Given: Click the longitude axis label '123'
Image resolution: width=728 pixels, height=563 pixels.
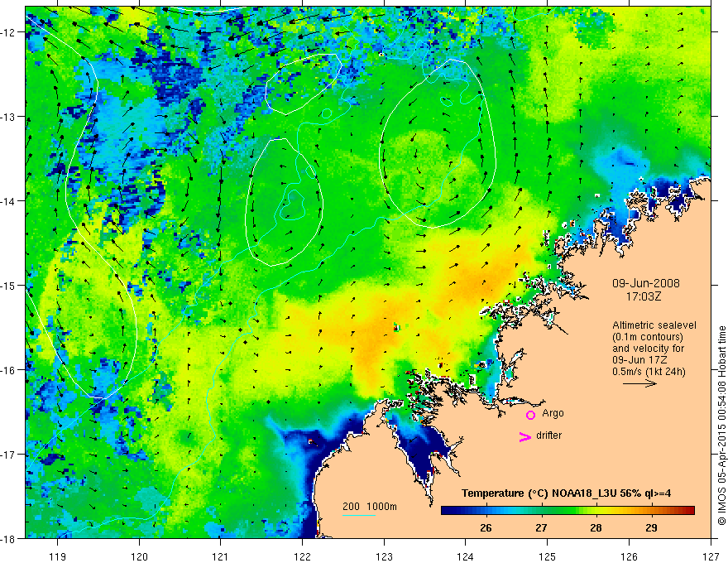Looking at the screenshot, I should (x=384, y=556).
